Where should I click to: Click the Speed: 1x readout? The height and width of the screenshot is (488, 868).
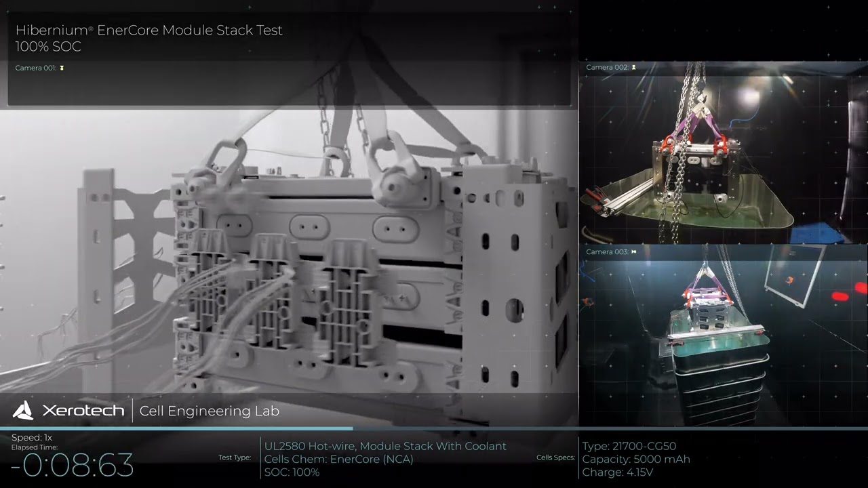[32, 438]
